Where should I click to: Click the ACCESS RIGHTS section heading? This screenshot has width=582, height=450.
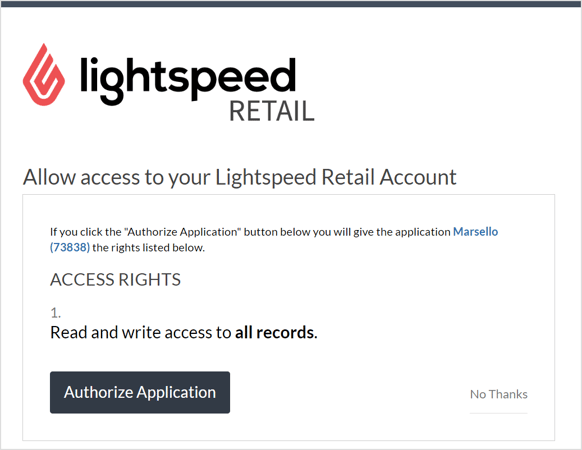[115, 280]
